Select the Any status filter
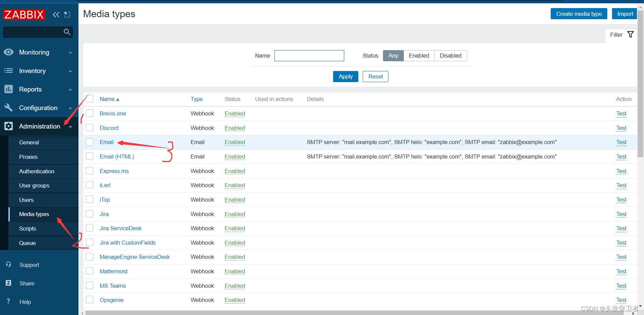The image size is (644, 315). click(393, 56)
